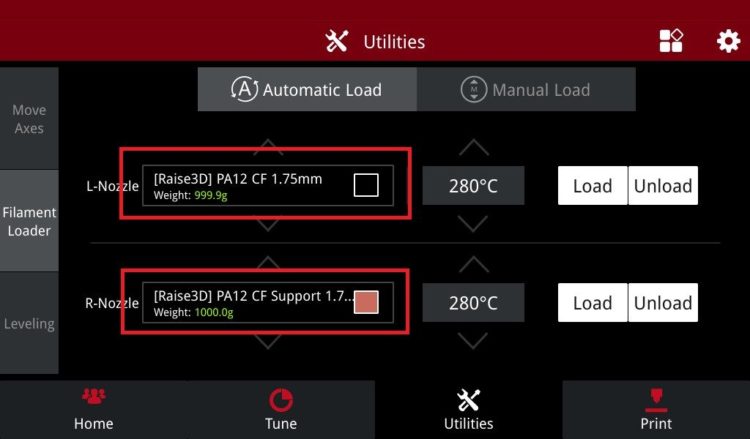Select previous R-Nozzle filament using up chevron
This screenshot has width=750, height=439.
pos(268,263)
